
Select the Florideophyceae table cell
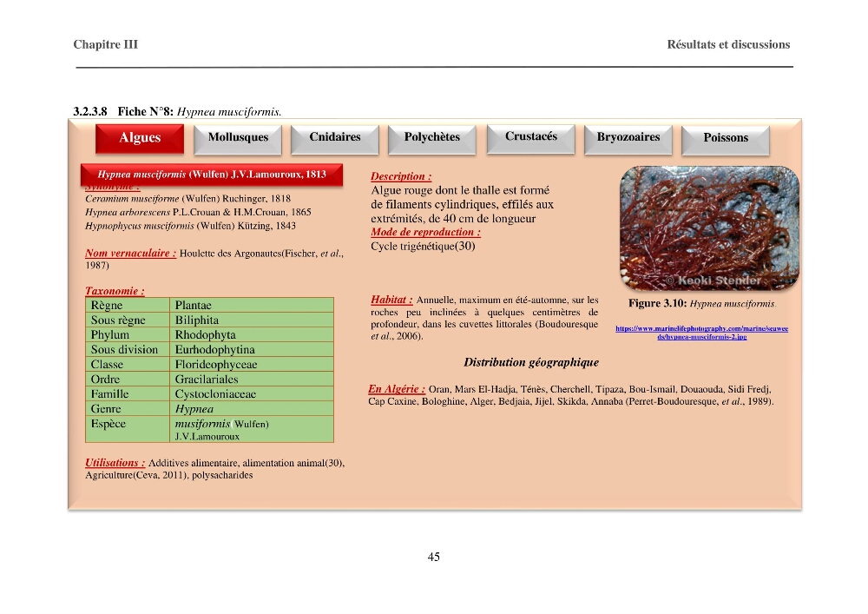(x=252, y=364)
